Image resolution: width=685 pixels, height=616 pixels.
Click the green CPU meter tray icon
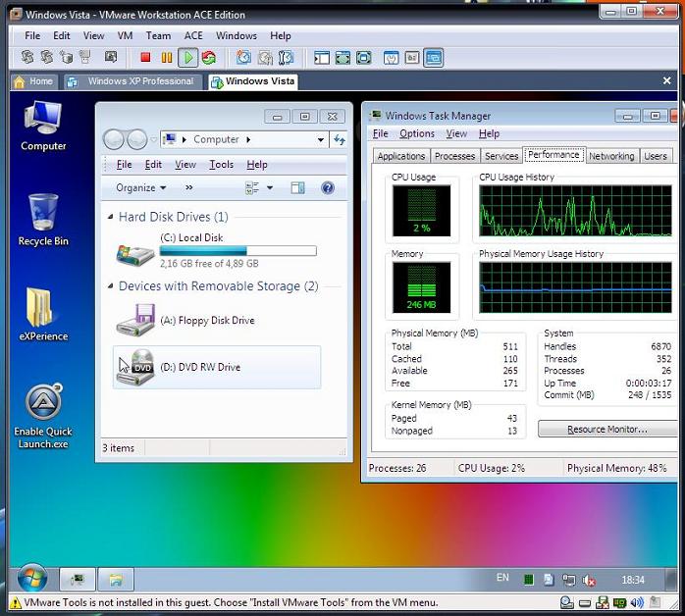(529, 580)
